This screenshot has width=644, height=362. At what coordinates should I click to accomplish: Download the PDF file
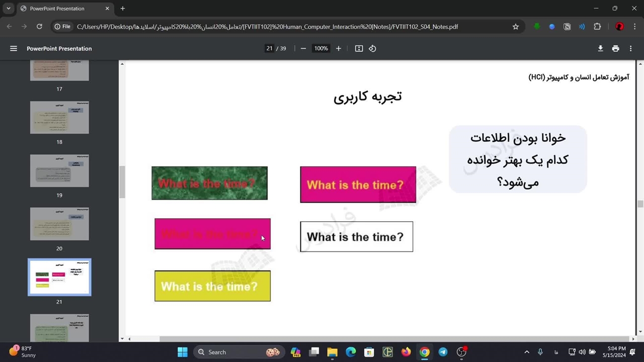600,49
